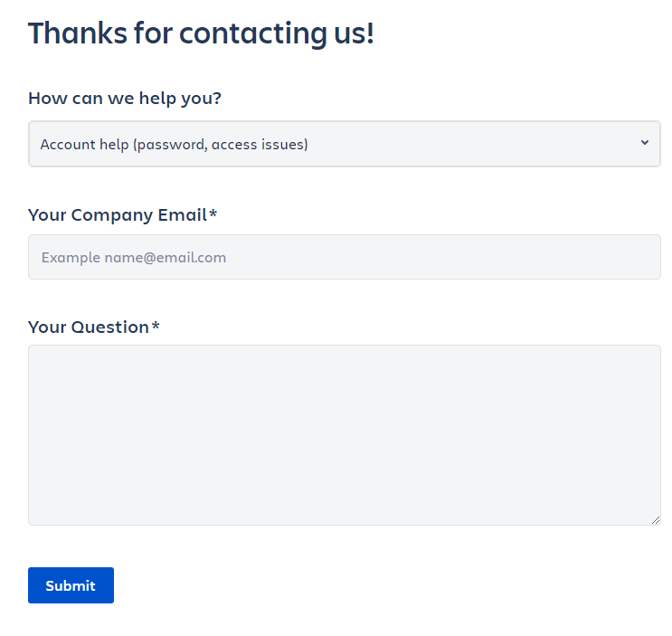Click the word 'Question' in the field label
The width and height of the screenshot is (672, 636).
[109, 327]
